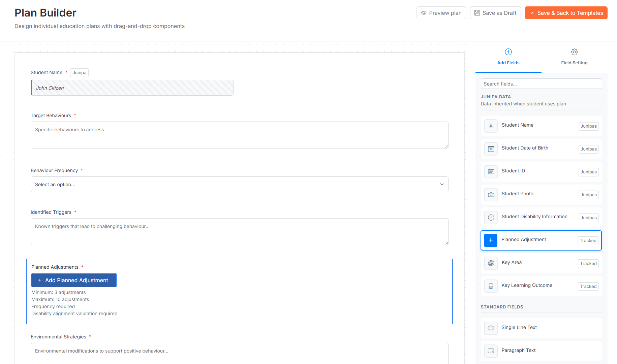This screenshot has width=617, height=364.
Task: Click the Student Photo camera icon
Action: click(491, 194)
